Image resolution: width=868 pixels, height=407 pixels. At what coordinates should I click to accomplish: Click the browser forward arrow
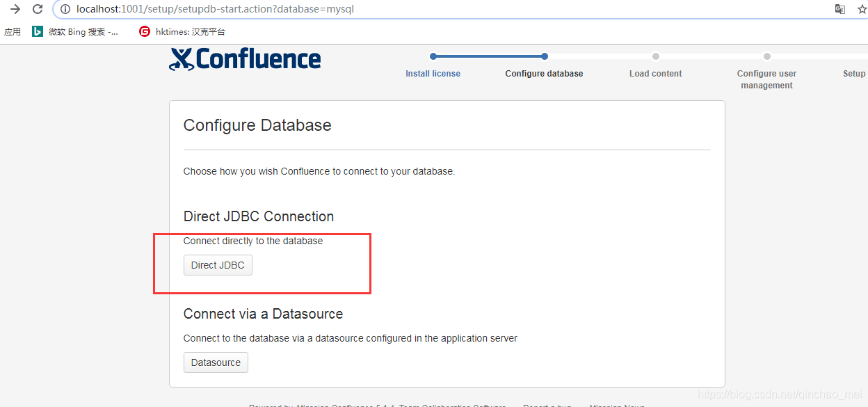coord(15,9)
